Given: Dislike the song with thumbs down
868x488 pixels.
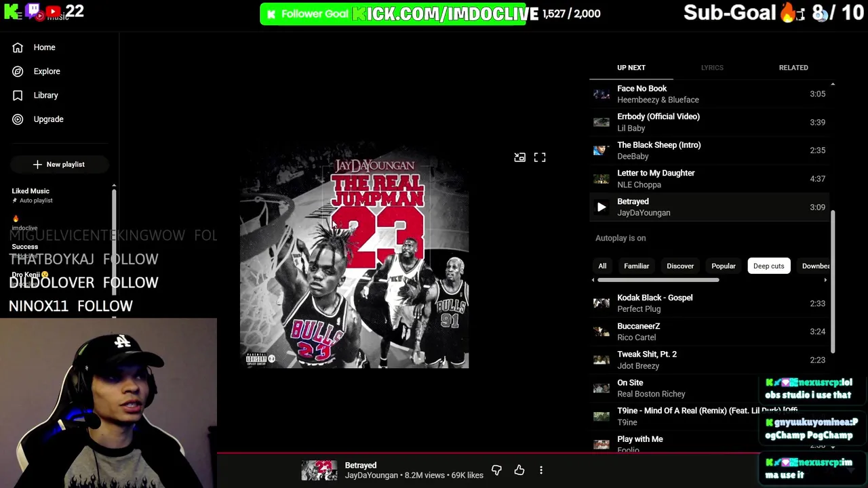Looking at the screenshot, I should (496, 470).
